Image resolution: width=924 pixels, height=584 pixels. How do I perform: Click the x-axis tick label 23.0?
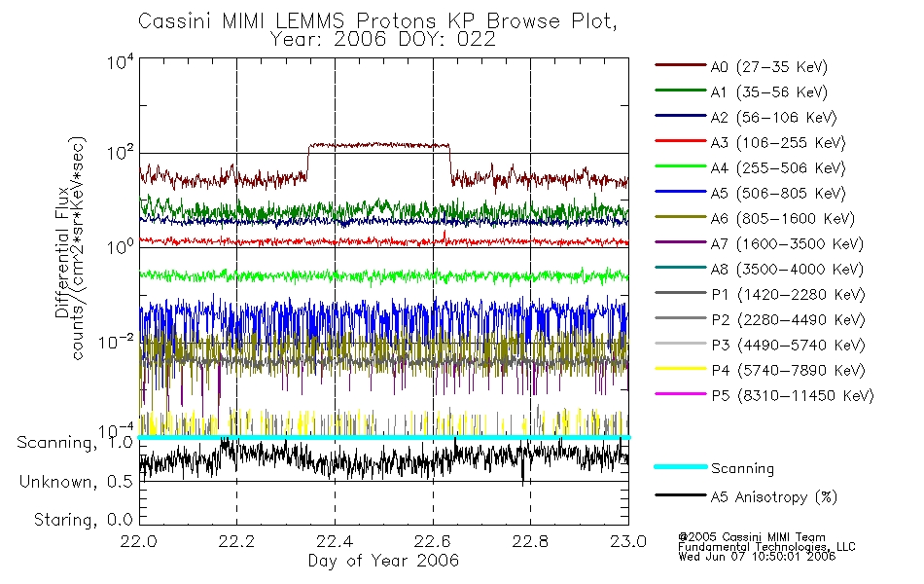[x=627, y=541]
